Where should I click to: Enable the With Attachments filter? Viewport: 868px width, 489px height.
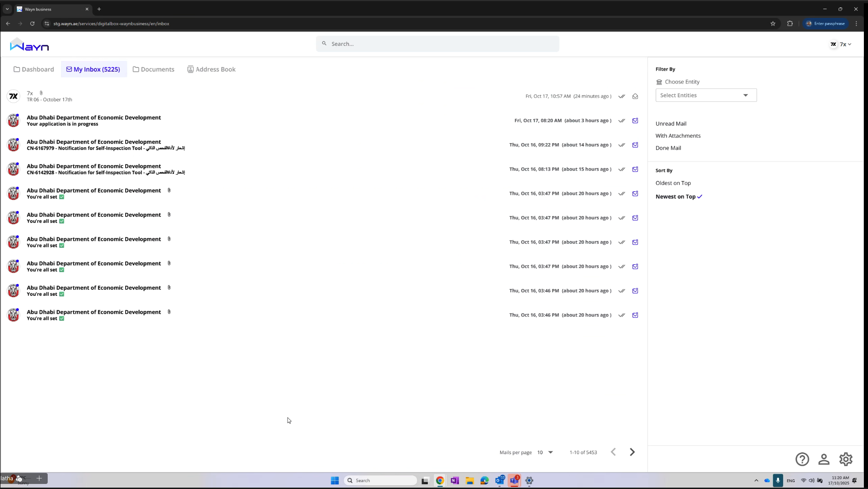click(678, 135)
